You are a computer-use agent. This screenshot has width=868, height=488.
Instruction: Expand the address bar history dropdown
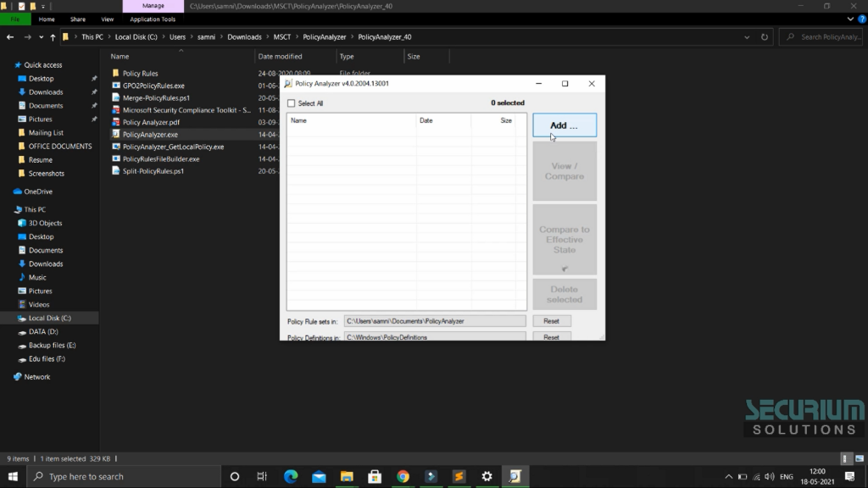[747, 37]
